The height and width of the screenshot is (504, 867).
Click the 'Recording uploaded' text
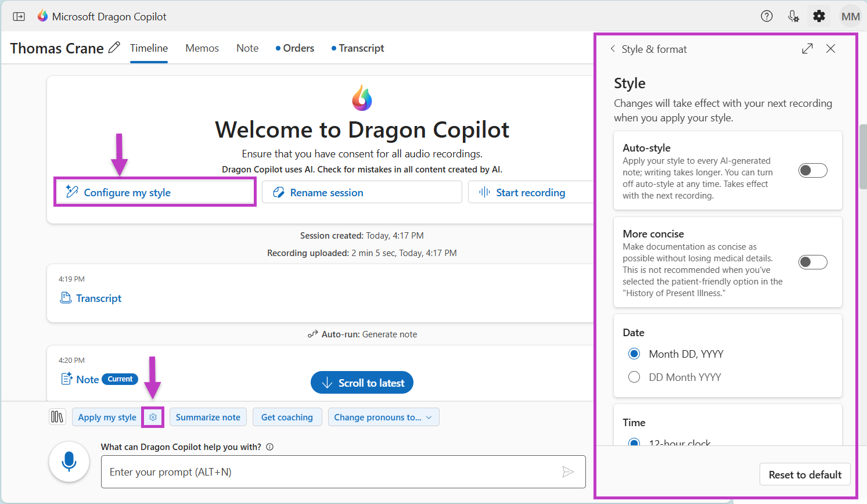[x=362, y=253]
